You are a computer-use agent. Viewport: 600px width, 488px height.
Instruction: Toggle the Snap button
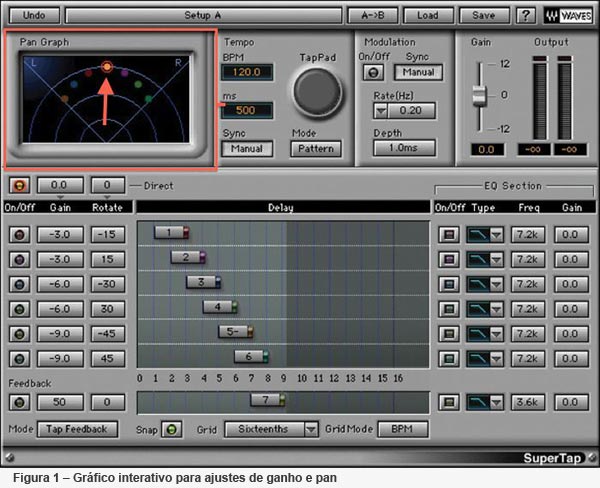(171, 429)
